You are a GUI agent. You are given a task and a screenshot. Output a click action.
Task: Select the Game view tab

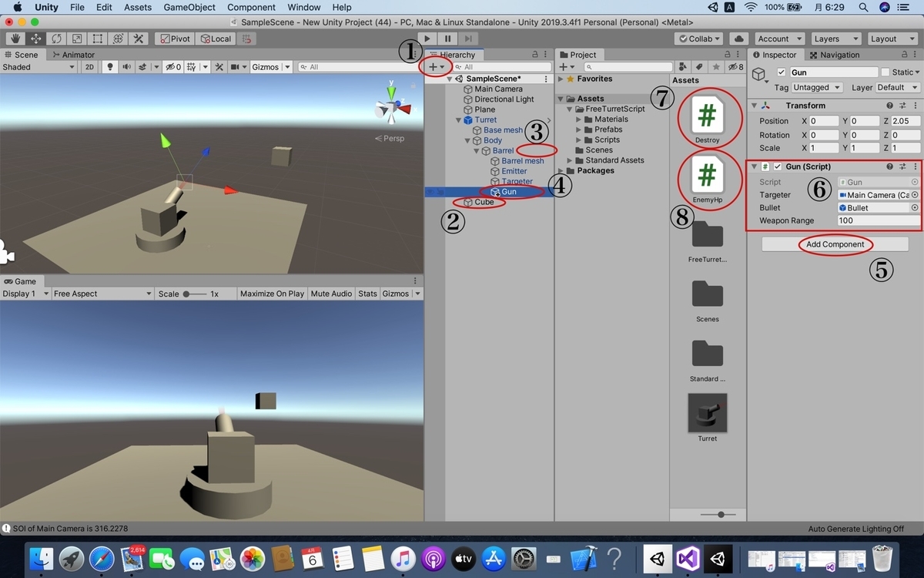coord(20,281)
